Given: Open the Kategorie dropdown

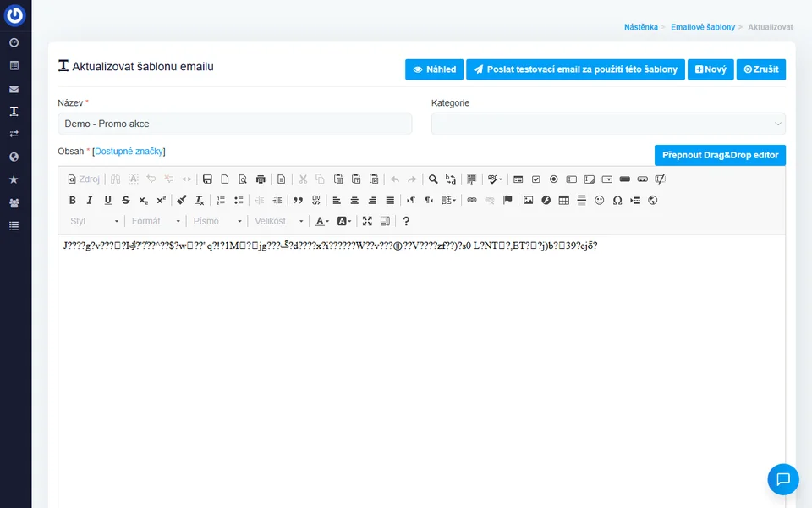Looking at the screenshot, I should [608, 124].
